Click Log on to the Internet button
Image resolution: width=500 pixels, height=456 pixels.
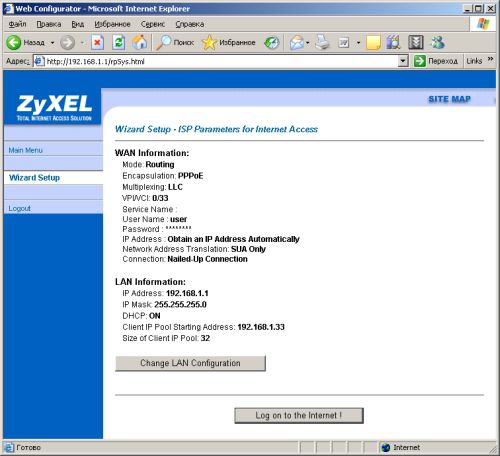click(x=299, y=416)
